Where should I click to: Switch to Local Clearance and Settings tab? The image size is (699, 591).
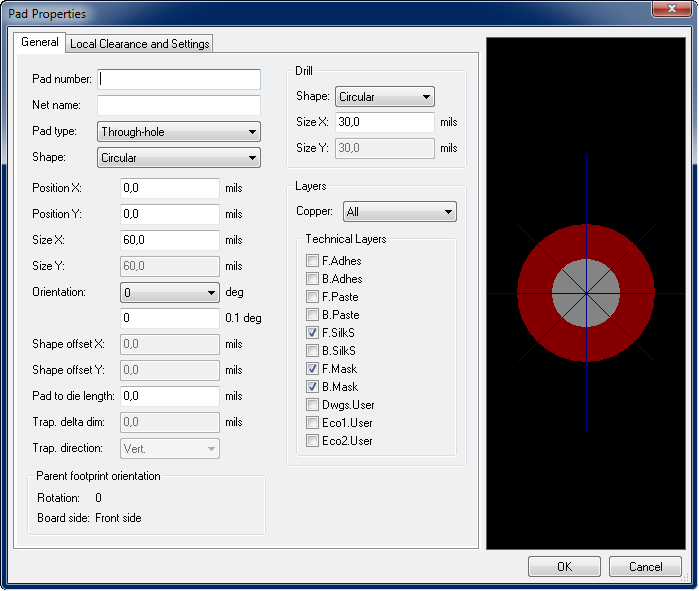pyautogui.click(x=139, y=44)
